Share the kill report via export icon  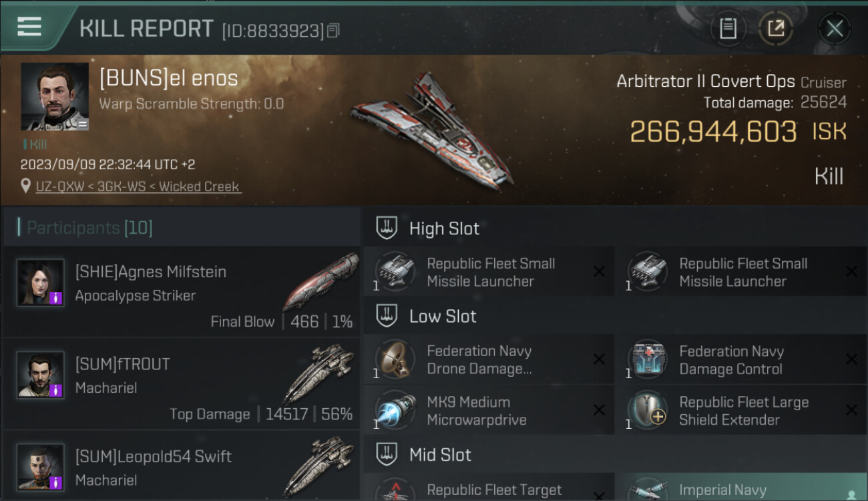point(776,29)
